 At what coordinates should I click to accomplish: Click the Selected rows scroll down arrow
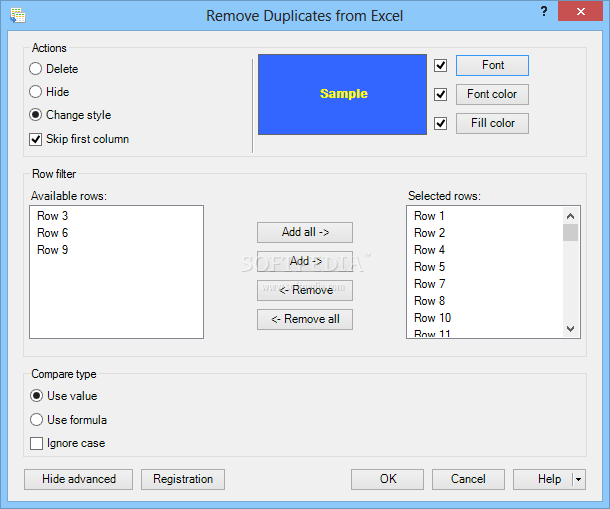570,329
